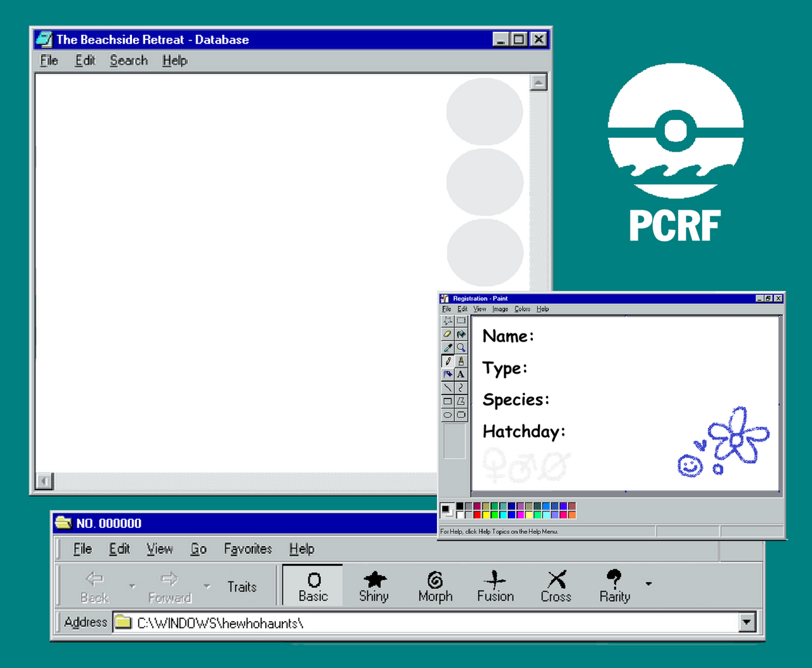Screen dimensions: 812x668
Task: Select the Morph spiral toolbar button
Action: [435, 586]
